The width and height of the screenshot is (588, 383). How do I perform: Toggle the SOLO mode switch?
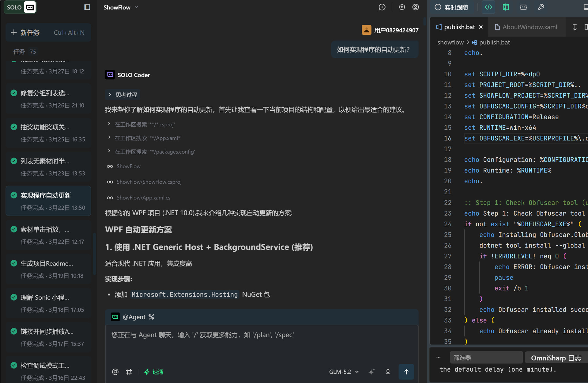tap(20, 7)
